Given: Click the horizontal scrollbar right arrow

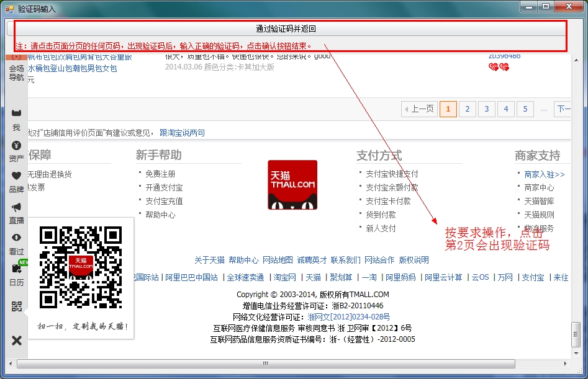Looking at the screenshot, I should [565, 363].
